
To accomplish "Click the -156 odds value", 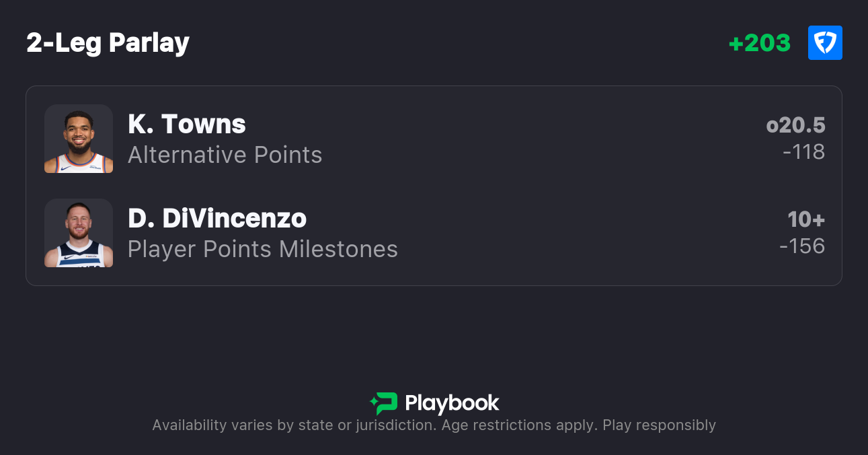I will (x=802, y=246).
